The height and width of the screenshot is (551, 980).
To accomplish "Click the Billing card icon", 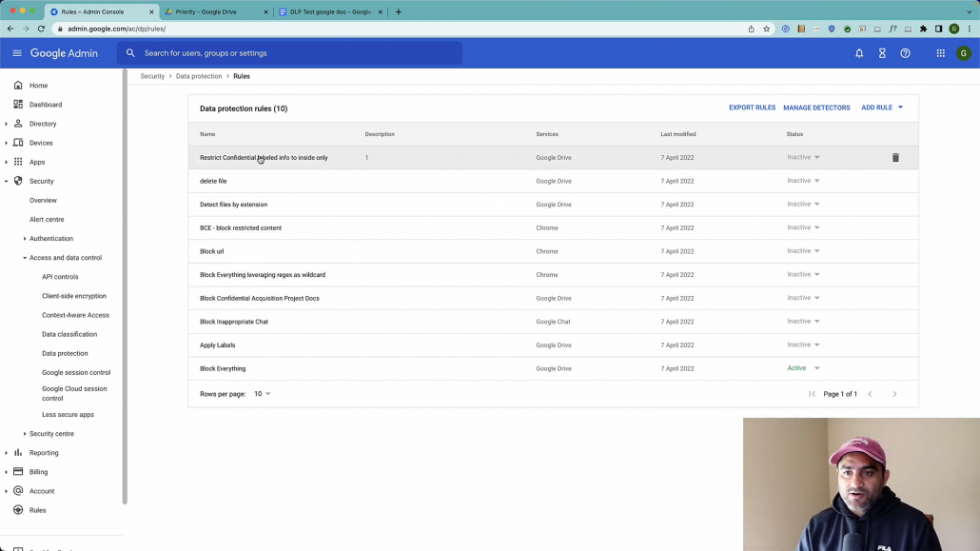I will 18,472.
